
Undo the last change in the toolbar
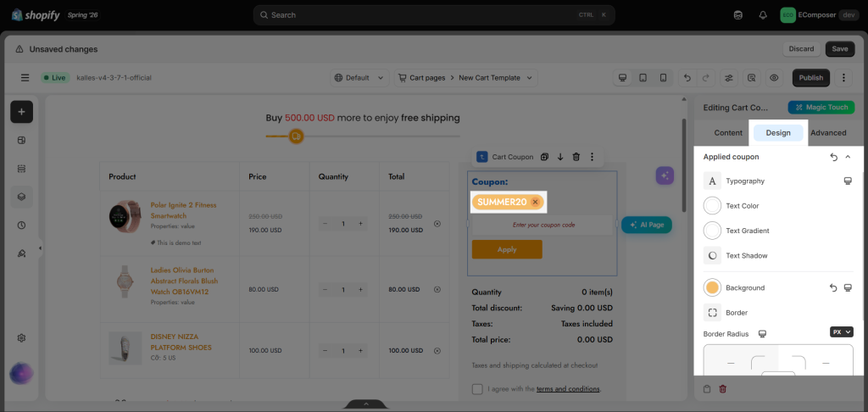coord(687,78)
